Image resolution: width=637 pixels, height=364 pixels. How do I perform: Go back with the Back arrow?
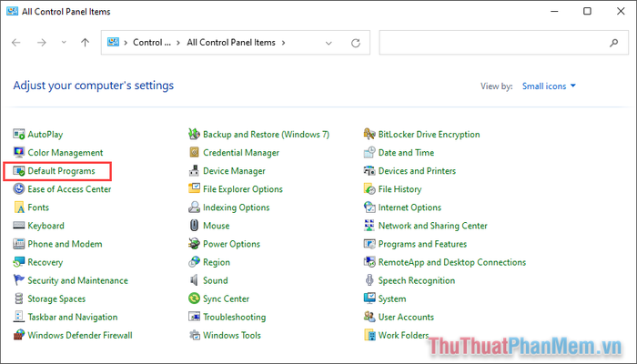pyautogui.click(x=16, y=42)
